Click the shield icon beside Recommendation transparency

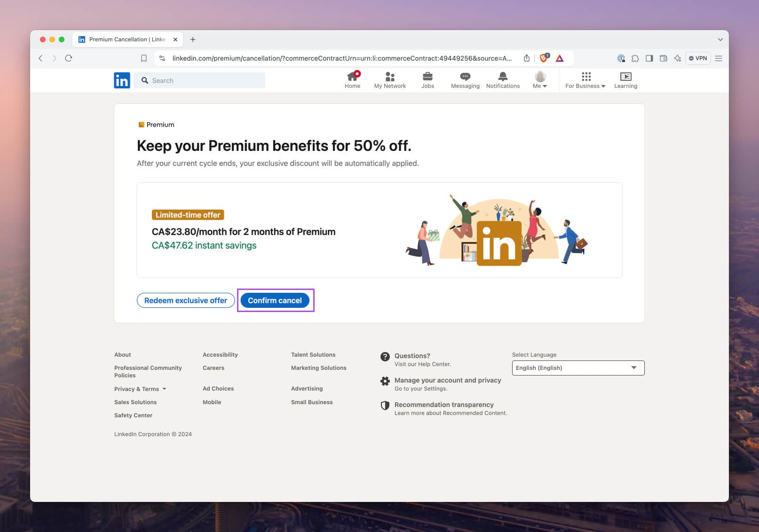[385, 406]
